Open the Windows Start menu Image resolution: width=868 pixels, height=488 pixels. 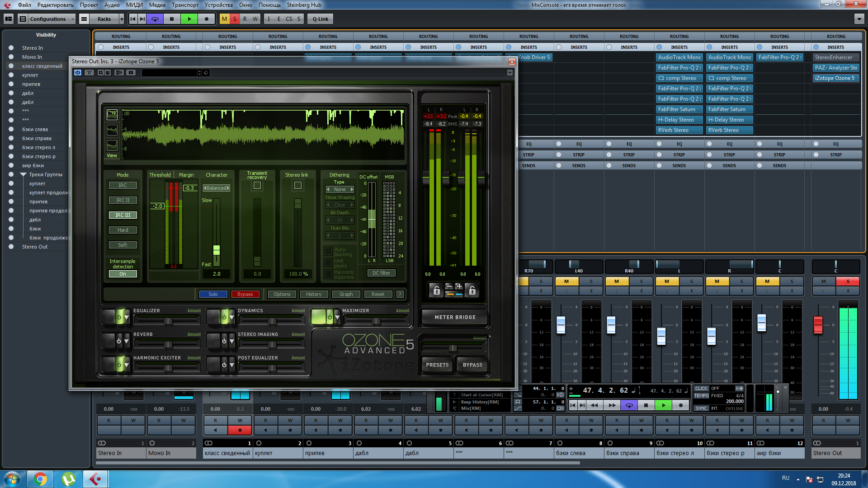point(12,479)
